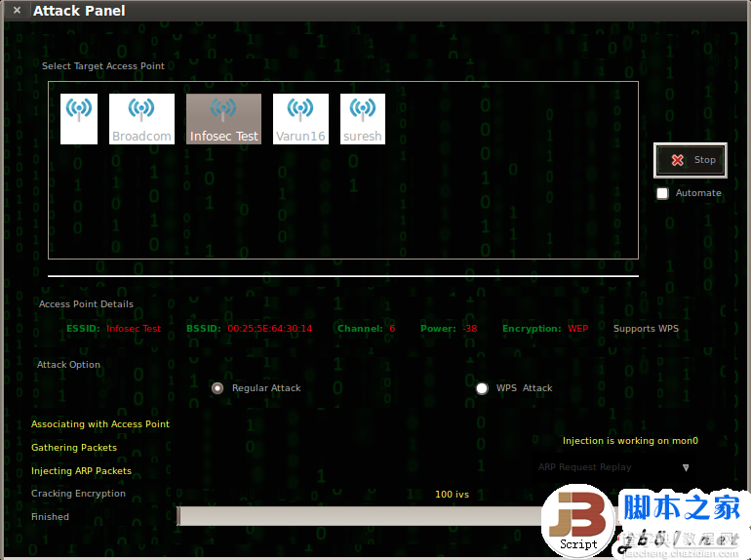
Task: Enable the Automate checkbox
Action: [662, 193]
